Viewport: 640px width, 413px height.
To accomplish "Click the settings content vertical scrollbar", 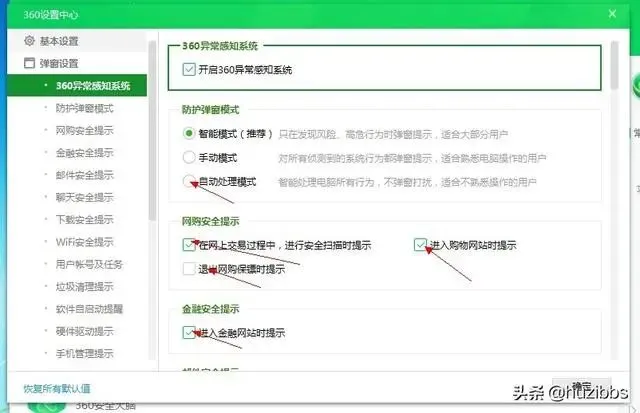I will tap(614, 65).
